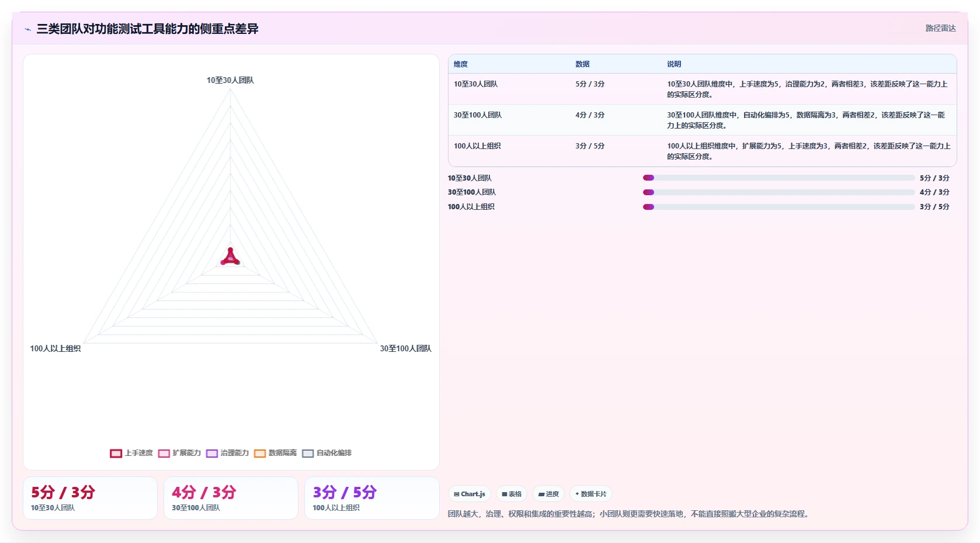Click the 30至100人团队 radar axis label
The width and height of the screenshot is (980, 543).
405,348
